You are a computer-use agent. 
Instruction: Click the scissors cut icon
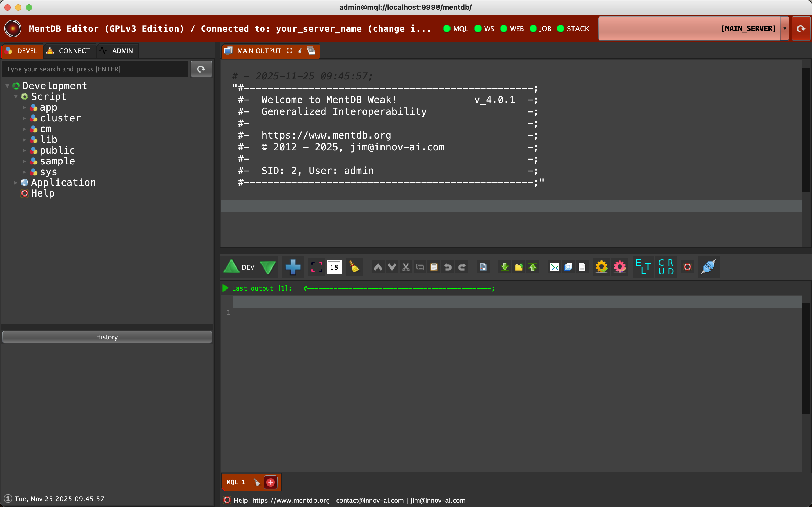(x=406, y=267)
